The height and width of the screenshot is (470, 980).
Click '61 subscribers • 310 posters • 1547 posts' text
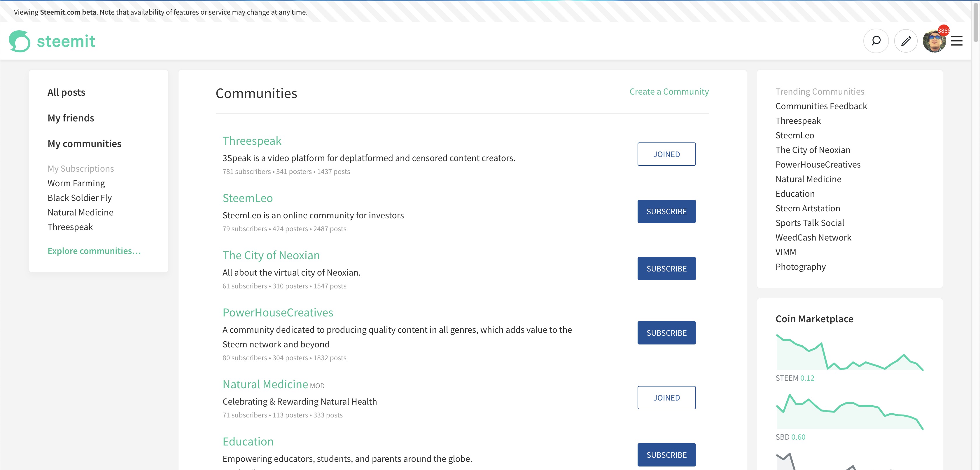[284, 286]
